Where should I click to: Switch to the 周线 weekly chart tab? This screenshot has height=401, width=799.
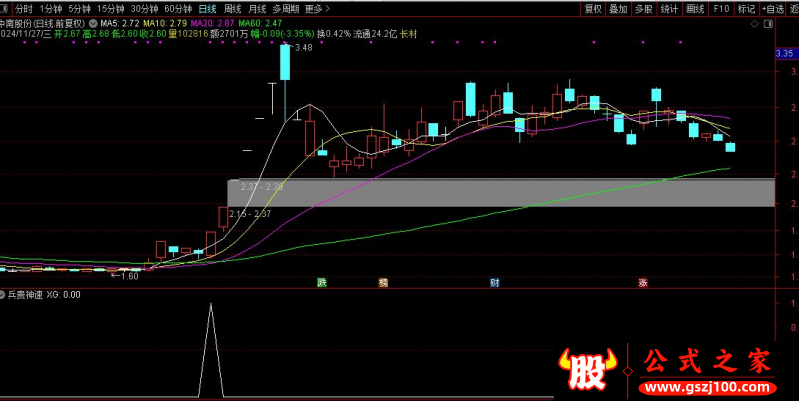coord(232,8)
